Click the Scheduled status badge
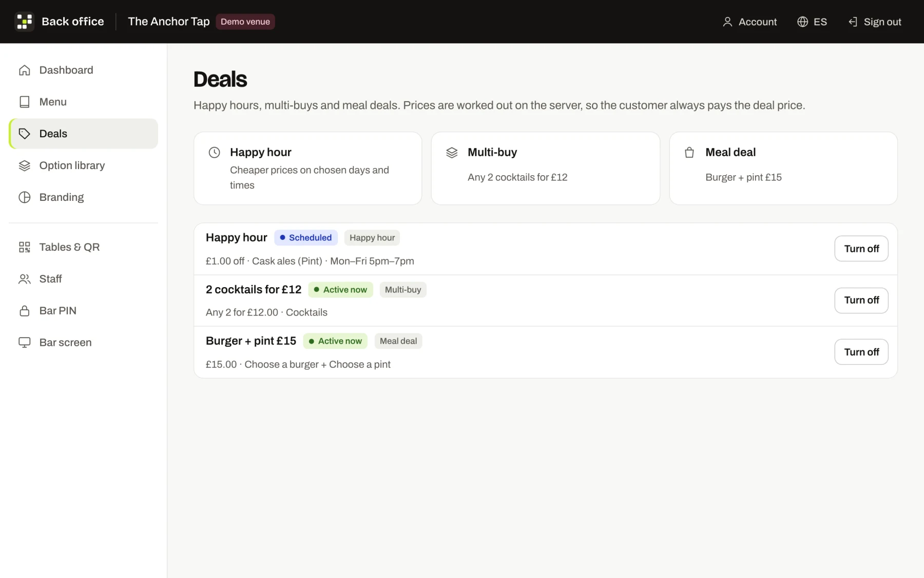The height and width of the screenshot is (578, 924). click(x=306, y=238)
